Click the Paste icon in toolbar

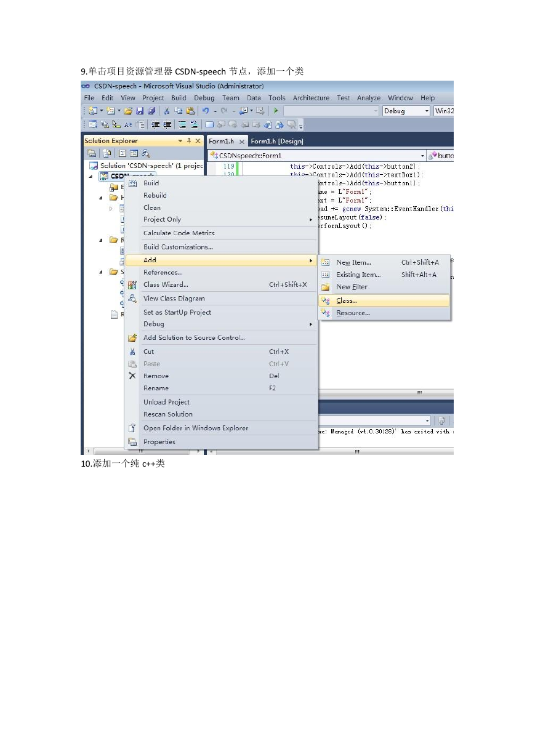190,111
